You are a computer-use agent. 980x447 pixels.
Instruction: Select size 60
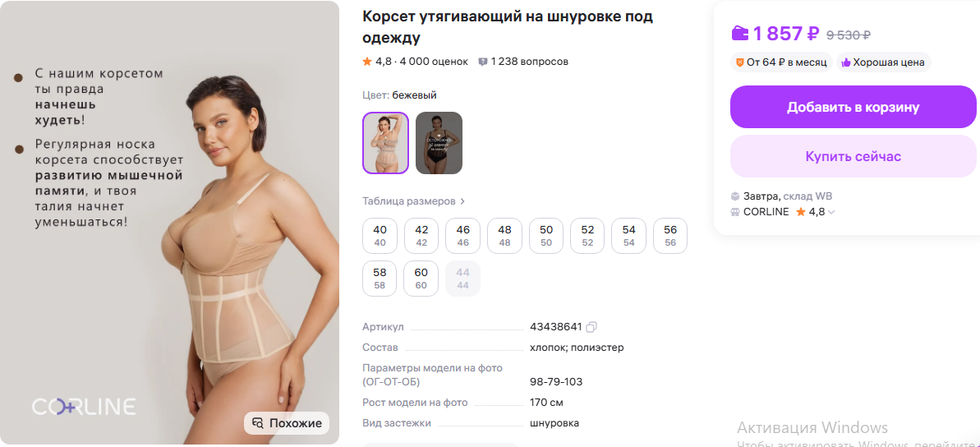click(x=421, y=279)
